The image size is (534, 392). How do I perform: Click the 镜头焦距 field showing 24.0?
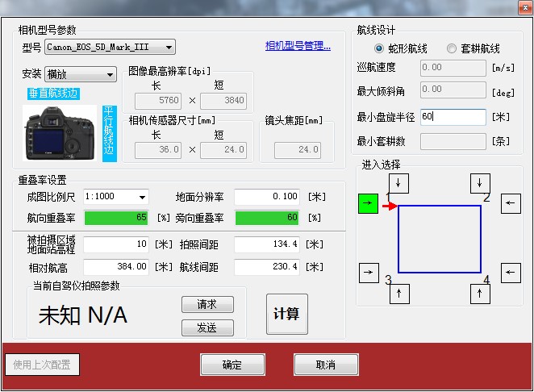(298, 150)
